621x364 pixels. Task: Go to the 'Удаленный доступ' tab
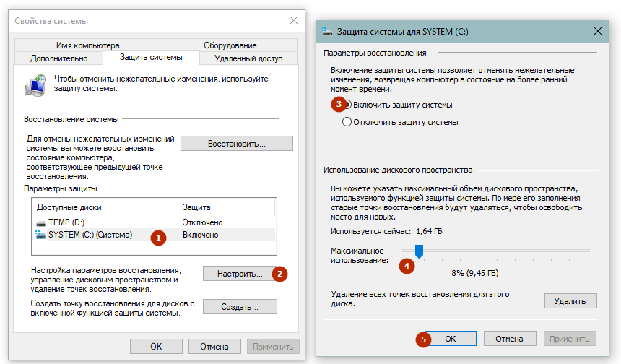coord(248,58)
